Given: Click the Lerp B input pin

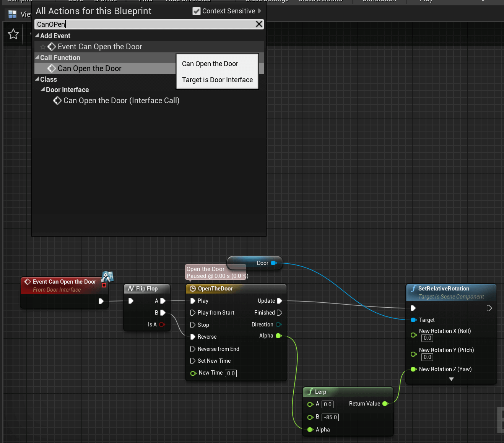Looking at the screenshot, I should pyautogui.click(x=310, y=417).
